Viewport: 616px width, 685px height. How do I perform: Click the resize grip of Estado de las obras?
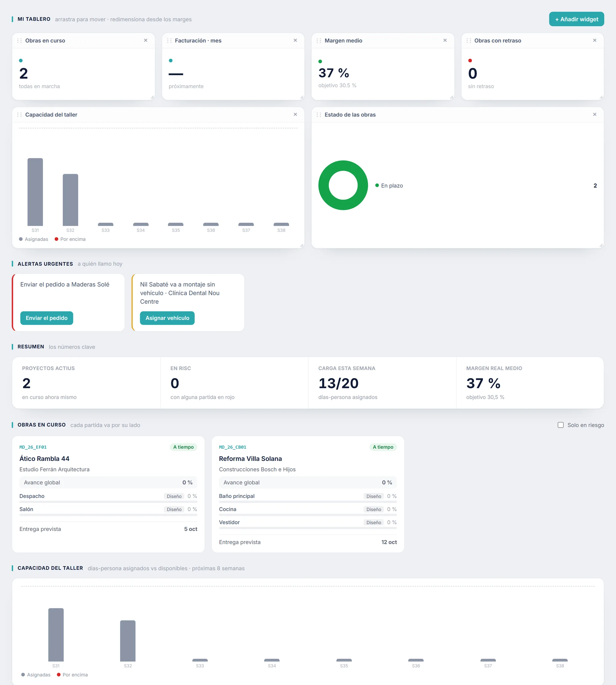pyautogui.click(x=601, y=246)
